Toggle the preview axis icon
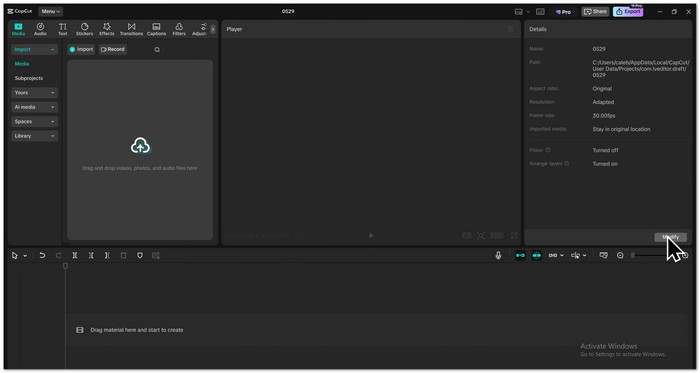The width and height of the screenshot is (700, 373). pos(576,256)
